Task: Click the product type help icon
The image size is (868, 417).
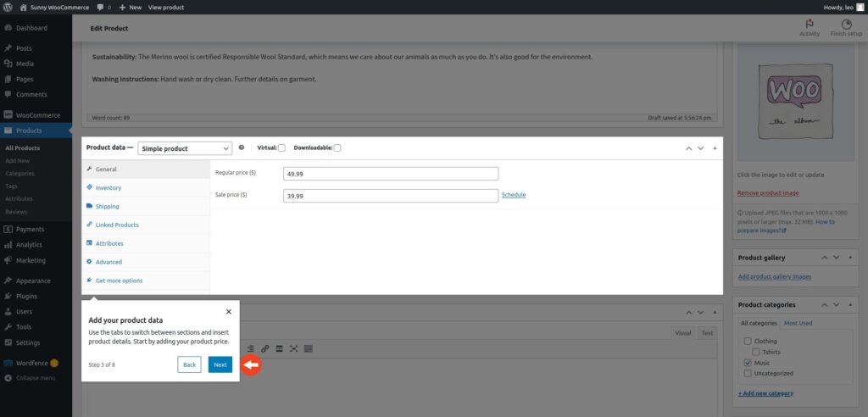Action: [x=242, y=147]
